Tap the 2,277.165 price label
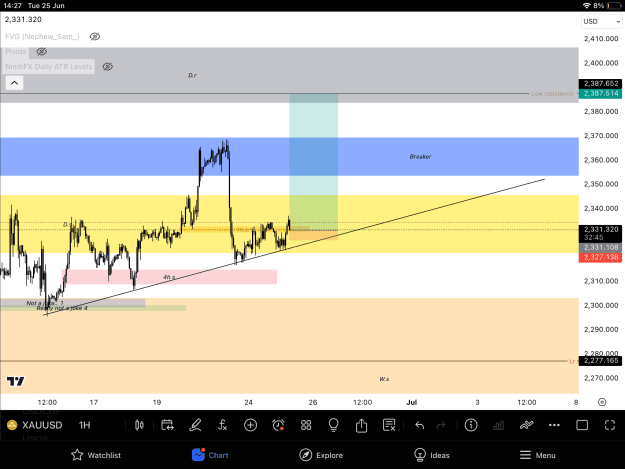The image size is (625, 469). pyautogui.click(x=601, y=361)
